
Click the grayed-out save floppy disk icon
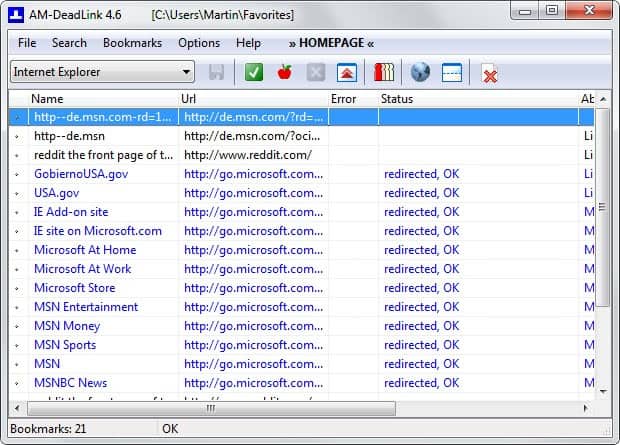click(216, 72)
